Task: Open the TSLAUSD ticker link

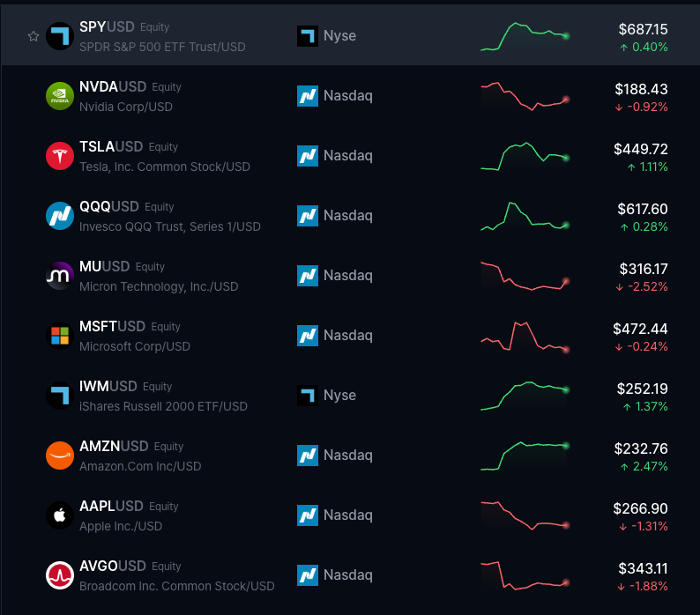Action: 110,146
